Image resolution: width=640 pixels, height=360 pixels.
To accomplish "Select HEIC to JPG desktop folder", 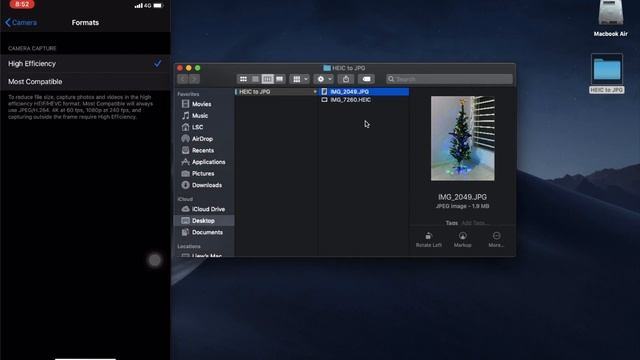I will (607, 73).
